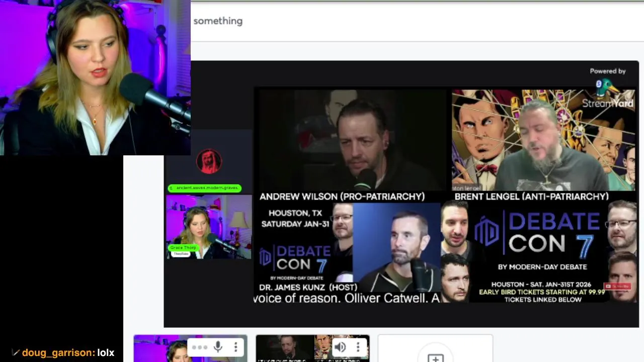644x362 pixels.
Task: Click Andrew Wilson (Pro-Patriarchy) caption
Action: (x=342, y=197)
